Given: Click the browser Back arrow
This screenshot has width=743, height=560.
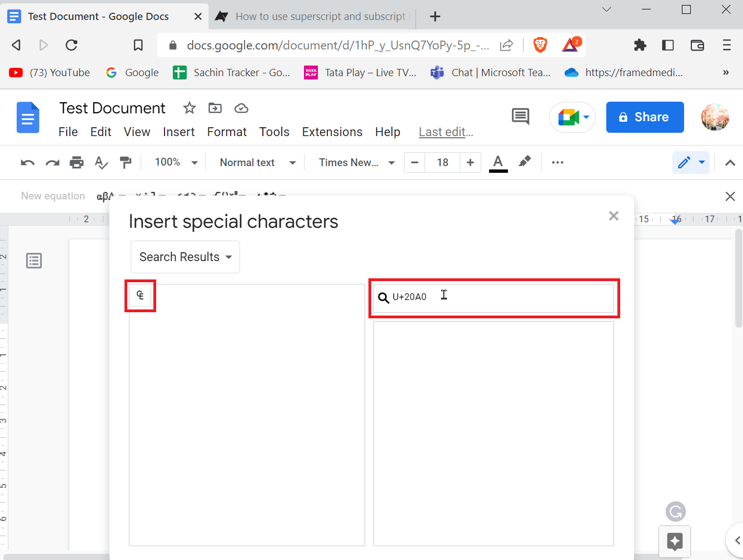Looking at the screenshot, I should click(x=17, y=45).
